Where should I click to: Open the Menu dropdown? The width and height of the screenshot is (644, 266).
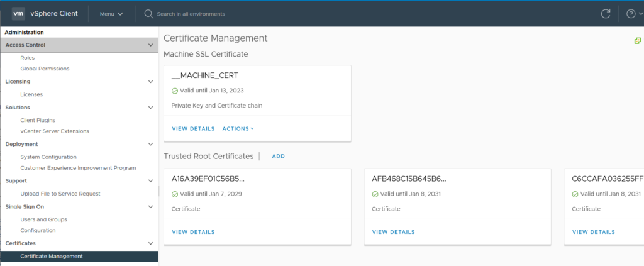pos(111,14)
